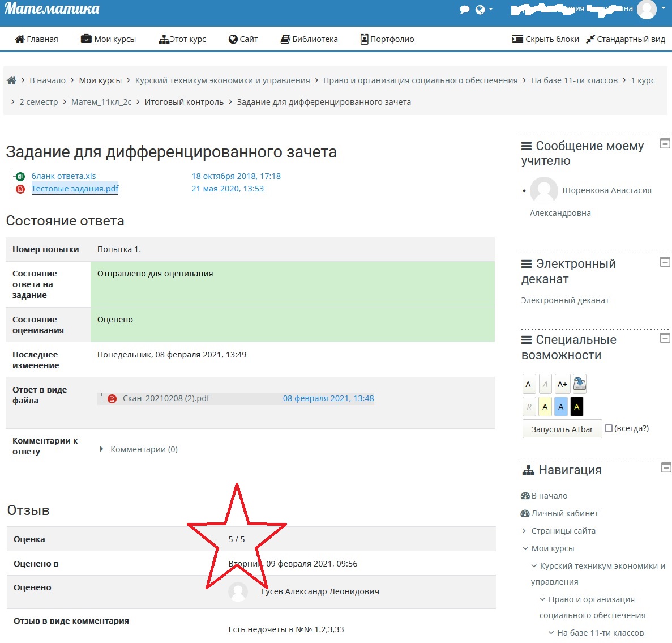Select the yellow background color scheme

[x=545, y=407]
